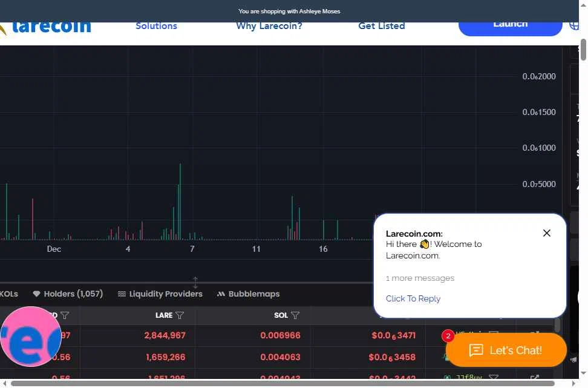This screenshot has width=588, height=388.
Task: Filter the LARE column
Action: 180,315
